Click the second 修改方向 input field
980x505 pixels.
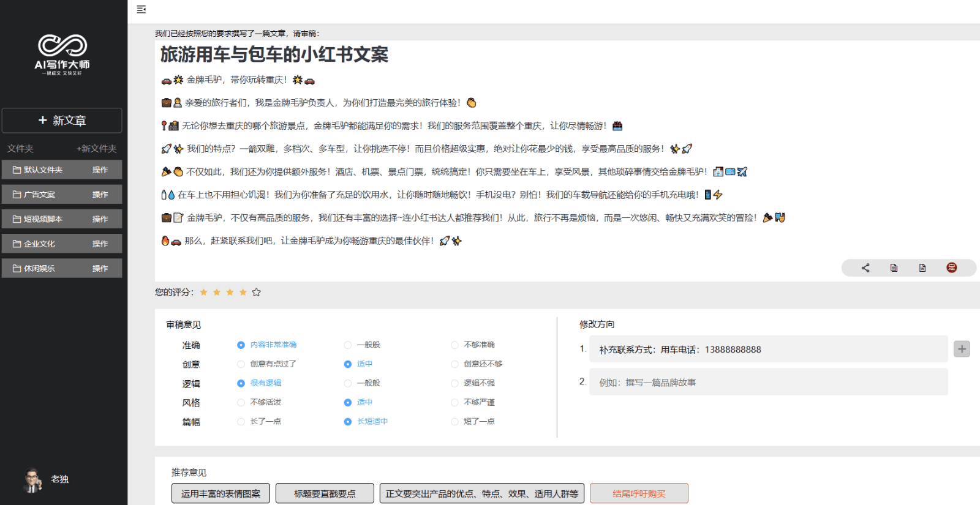pos(768,382)
